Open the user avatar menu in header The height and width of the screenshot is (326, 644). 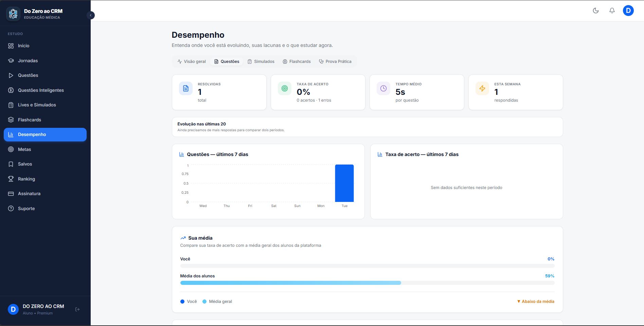[x=628, y=11]
